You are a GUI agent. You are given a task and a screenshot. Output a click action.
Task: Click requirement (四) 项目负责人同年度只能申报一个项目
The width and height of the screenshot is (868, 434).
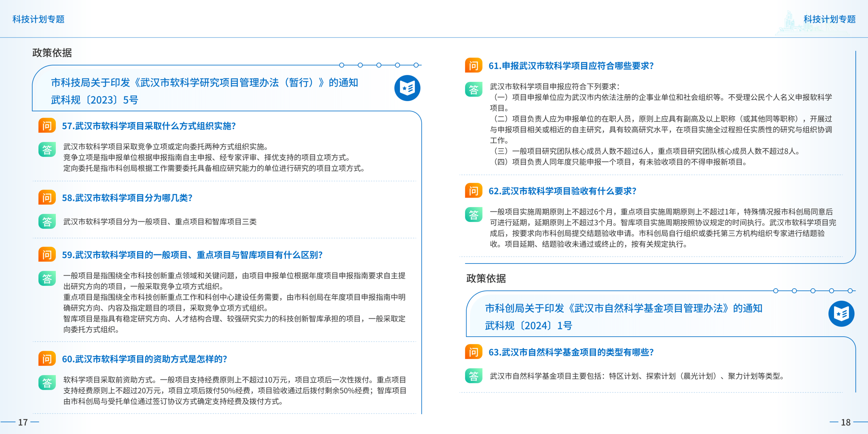[621, 162]
